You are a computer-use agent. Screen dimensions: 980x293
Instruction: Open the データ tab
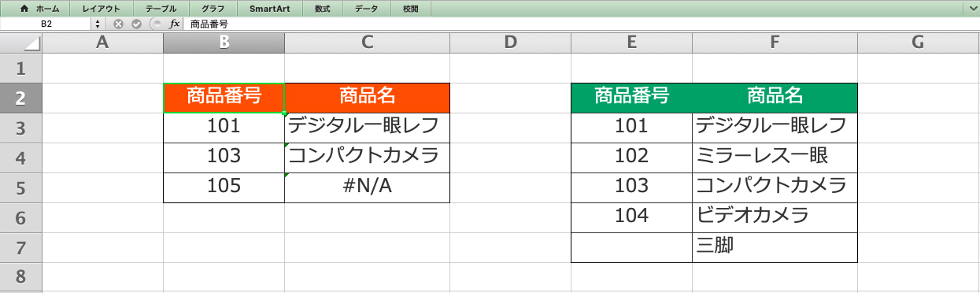point(366,9)
